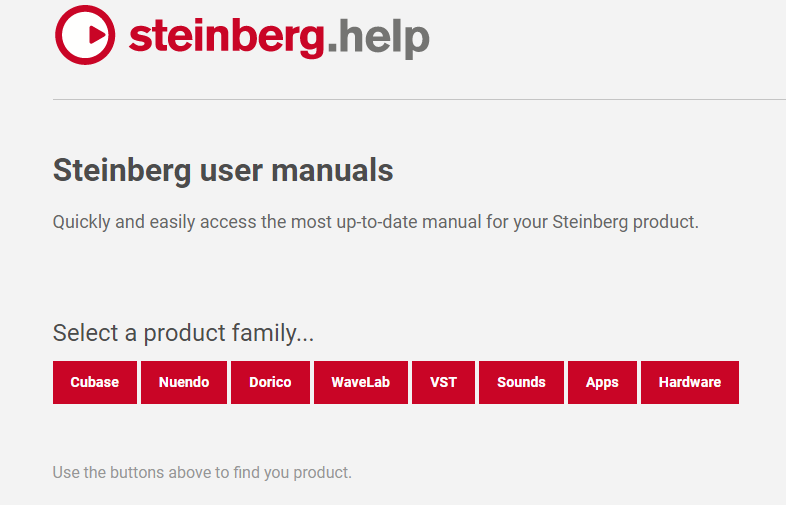Click the horizontal divider below the logo

pyautogui.click(x=419, y=99)
